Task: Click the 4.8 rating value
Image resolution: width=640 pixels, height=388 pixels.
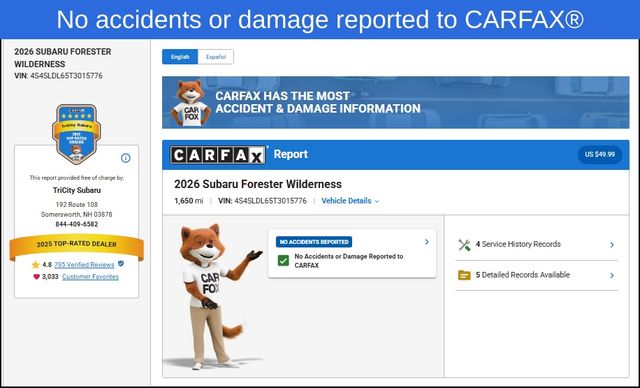Action: [47, 265]
